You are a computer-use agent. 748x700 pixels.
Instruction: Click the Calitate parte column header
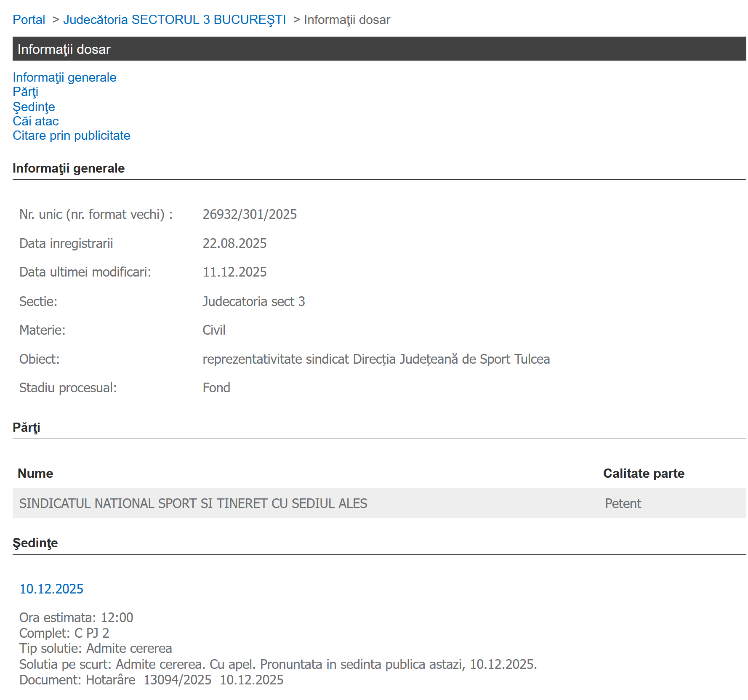tap(643, 473)
